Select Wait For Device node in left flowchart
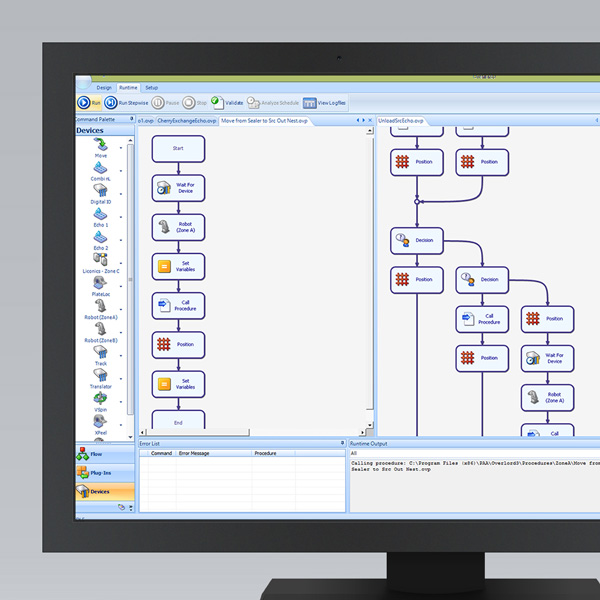 [178, 188]
